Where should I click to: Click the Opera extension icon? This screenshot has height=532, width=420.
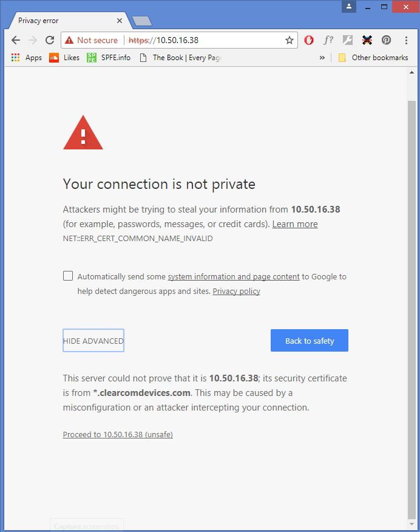[309, 40]
